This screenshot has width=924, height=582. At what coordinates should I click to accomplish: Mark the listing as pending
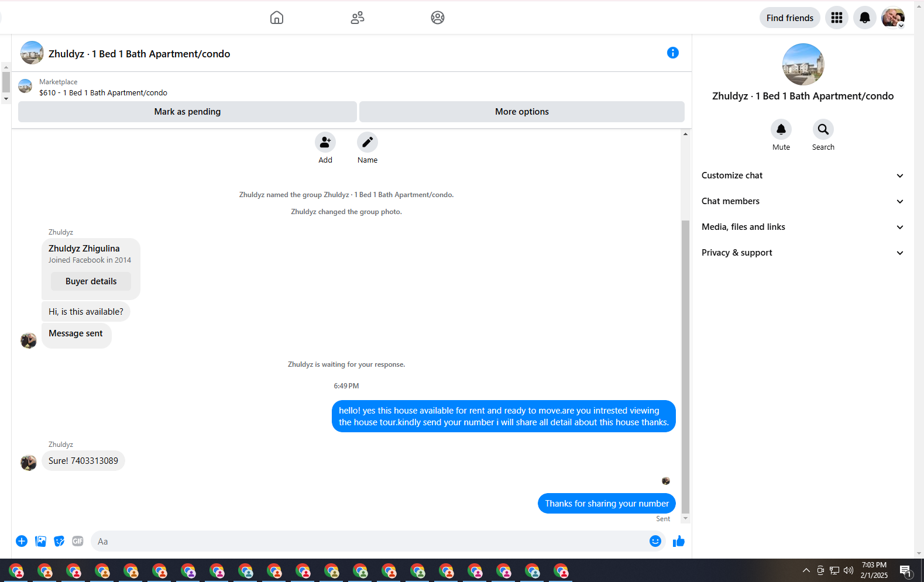pyautogui.click(x=187, y=112)
